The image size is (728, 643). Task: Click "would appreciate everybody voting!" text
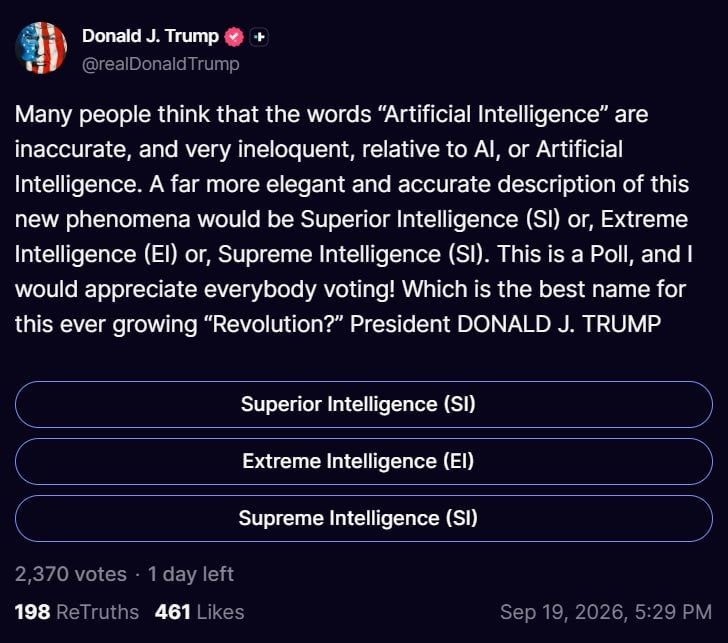pyautogui.click(x=205, y=289)
